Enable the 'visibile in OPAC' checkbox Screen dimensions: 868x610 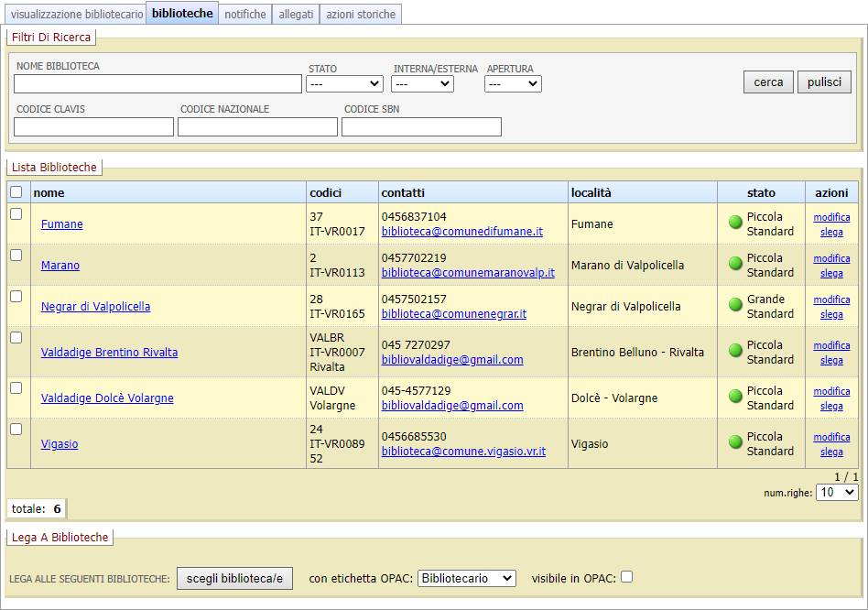(626, 577)
